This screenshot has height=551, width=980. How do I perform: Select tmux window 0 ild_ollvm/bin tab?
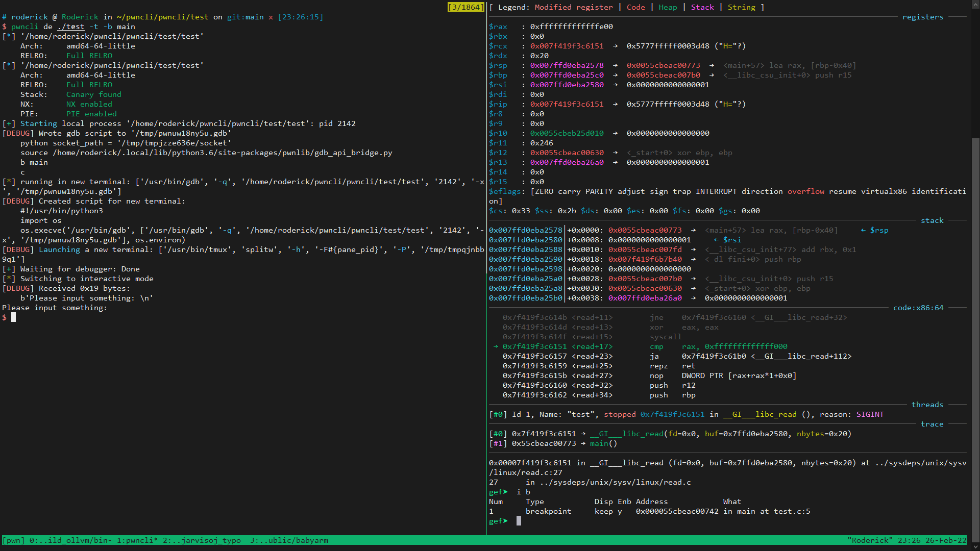point(70,540)
